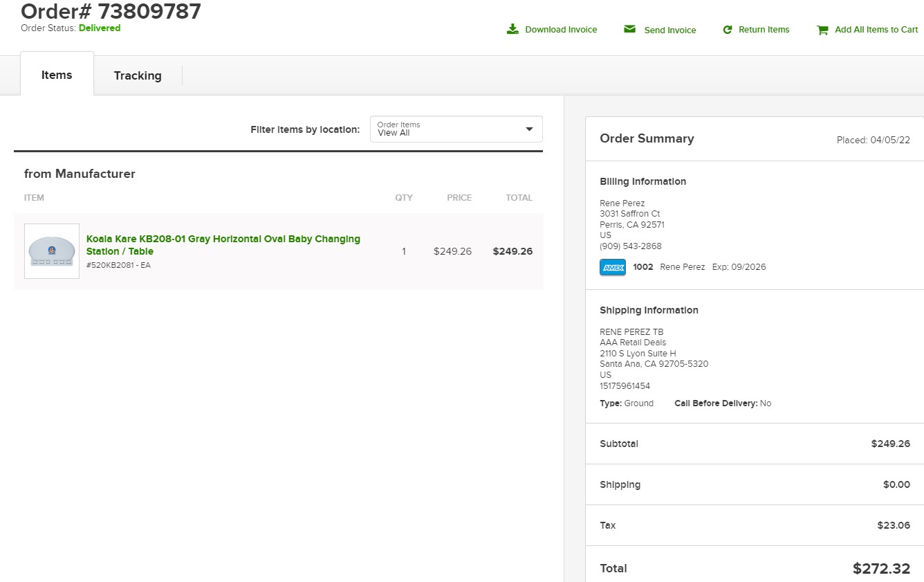Screen dimensions: 924x582
Task: Click shipping phone 15175961454
Action: coord(625,386)
